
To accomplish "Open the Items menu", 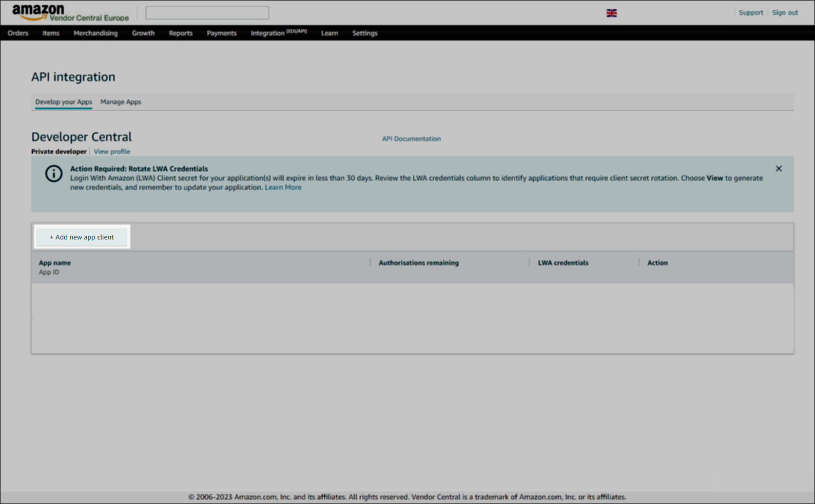I will [51, 33].
